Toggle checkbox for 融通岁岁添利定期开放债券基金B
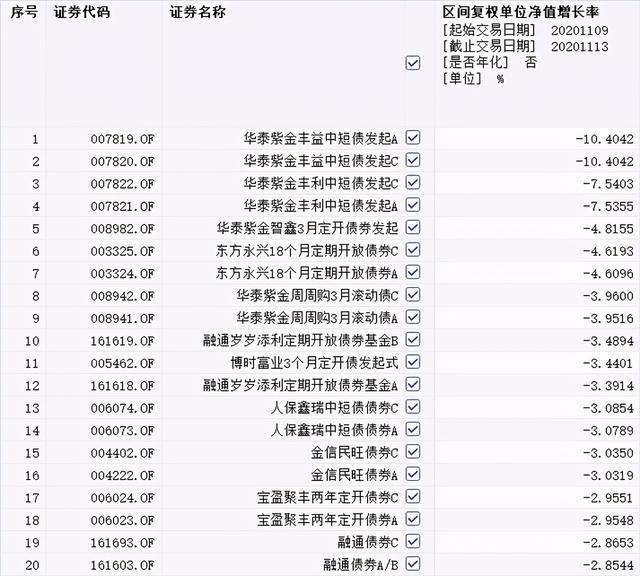The image size is (640, 576). 413,340
